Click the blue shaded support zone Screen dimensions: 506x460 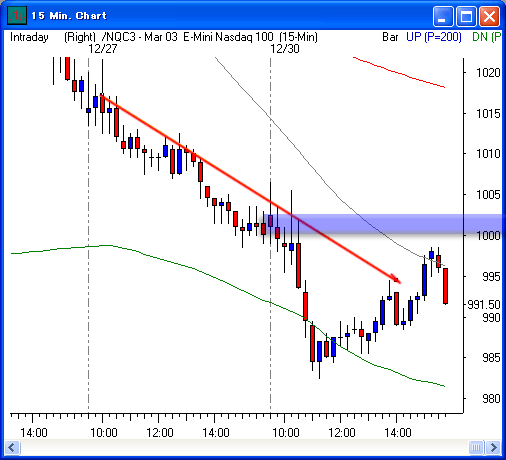(382, 224)
